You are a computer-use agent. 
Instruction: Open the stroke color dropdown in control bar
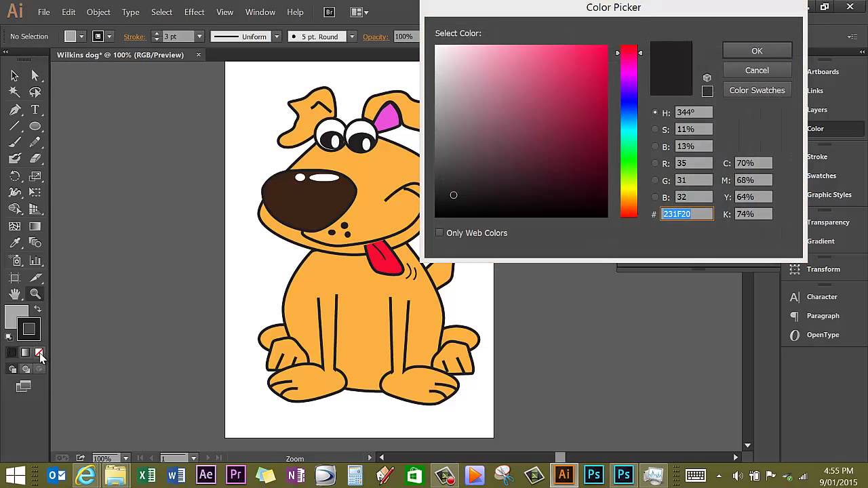click(x=108, y=37)
